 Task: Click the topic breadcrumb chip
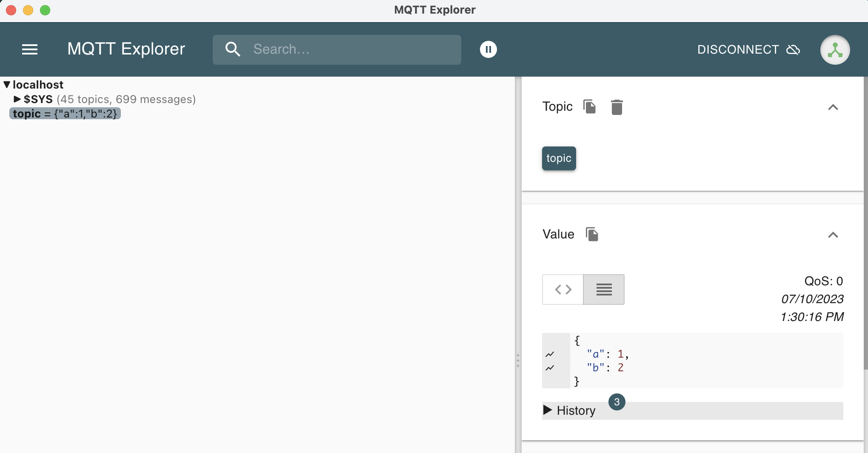click(x=559, y=158)
